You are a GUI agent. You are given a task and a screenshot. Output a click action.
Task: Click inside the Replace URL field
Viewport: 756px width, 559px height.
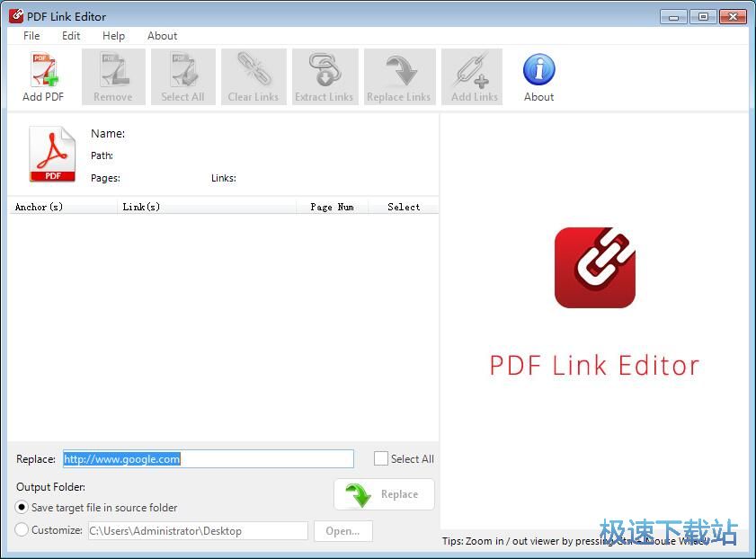tap(207, 458)
